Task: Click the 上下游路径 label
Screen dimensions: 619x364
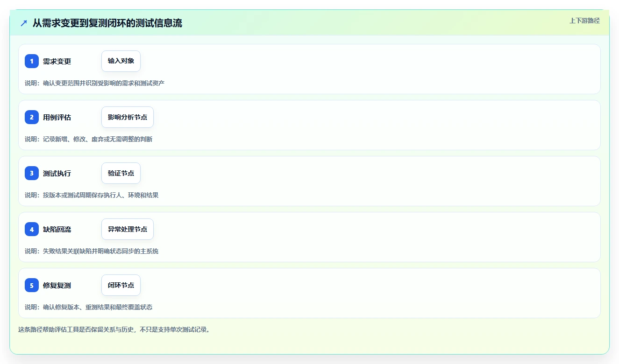Action: (584, 21)
